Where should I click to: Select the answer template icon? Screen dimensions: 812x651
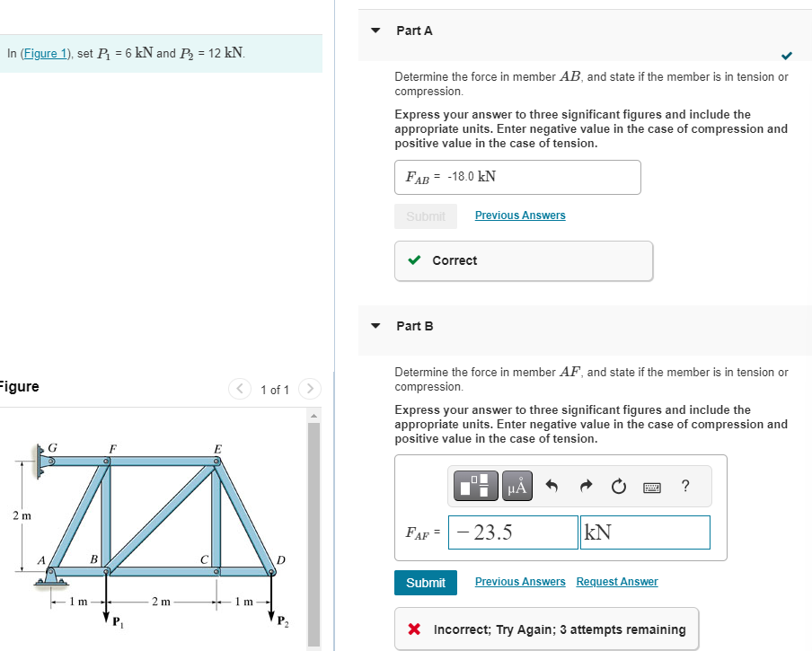pos(474,486)
